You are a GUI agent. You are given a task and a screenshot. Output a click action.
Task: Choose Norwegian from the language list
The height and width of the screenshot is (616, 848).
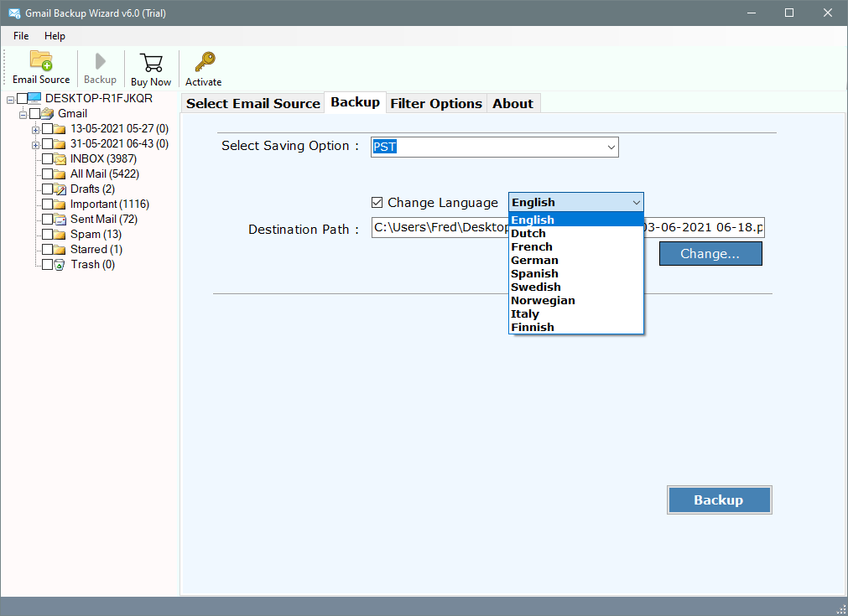tap(576, 300)
